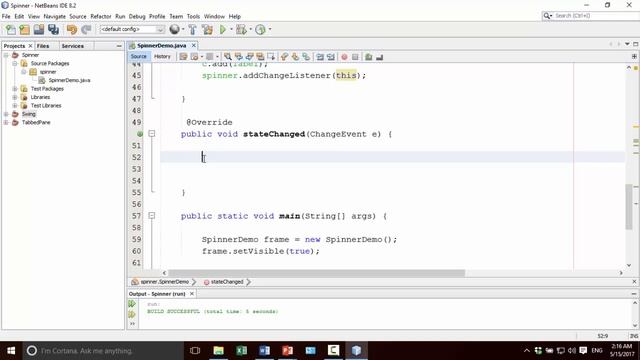Click the Start Macro Recording red icon
This screenshot has height=360, width=640.
[344, 57]
